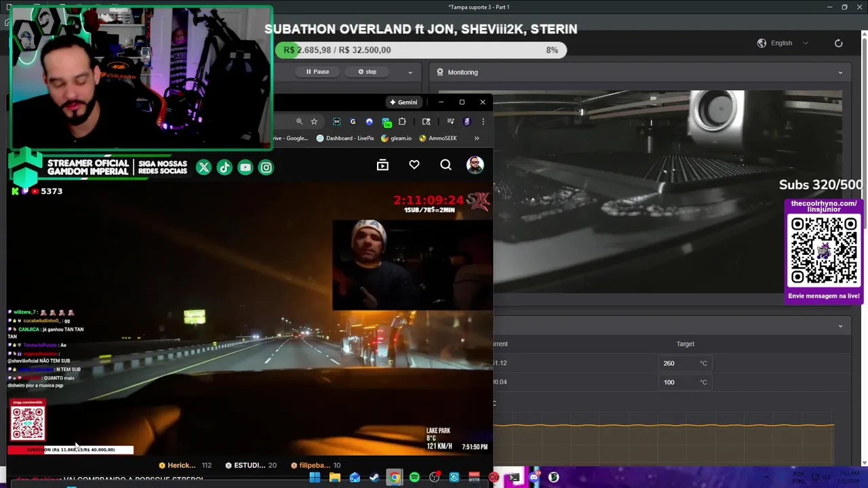Open AmmoSEEK bookmark
The height and width of the screenshot is (488, 868).
(x=437, y=138)
